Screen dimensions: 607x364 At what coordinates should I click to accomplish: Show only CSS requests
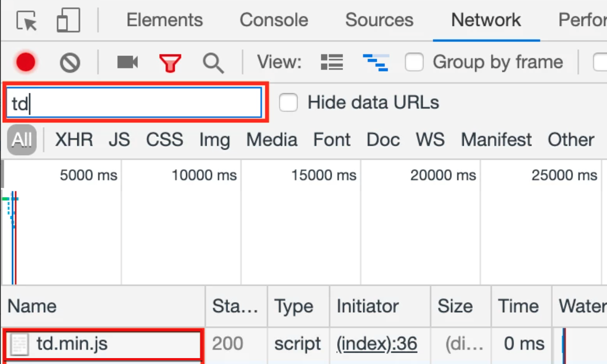pos(164,140)
